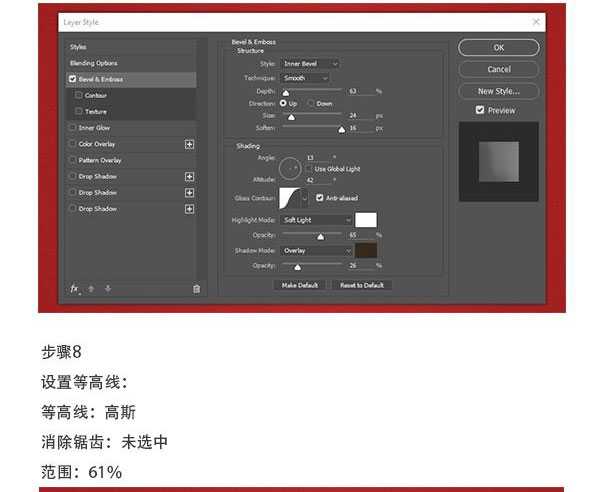The height and width of the screenshot is (492, 600).
Task: Toggle the Preview checkbox
Action: (x=480, y=110)
